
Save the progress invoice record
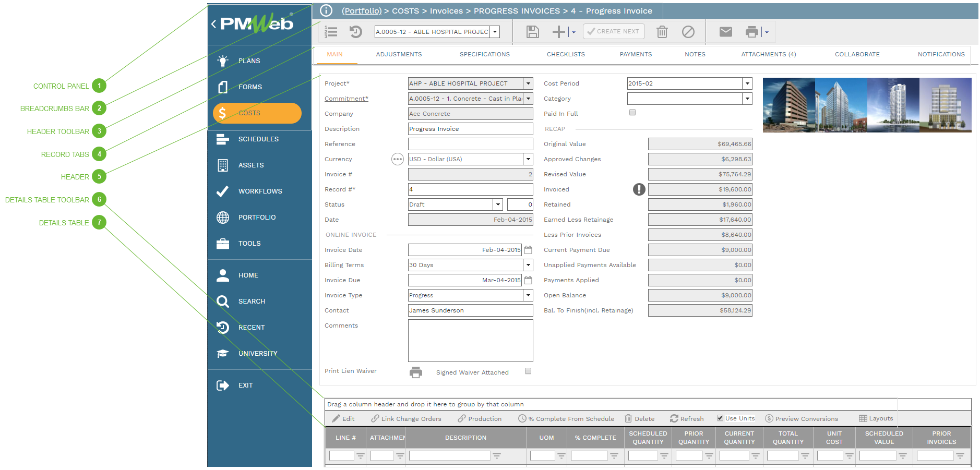tap(532, 31)
